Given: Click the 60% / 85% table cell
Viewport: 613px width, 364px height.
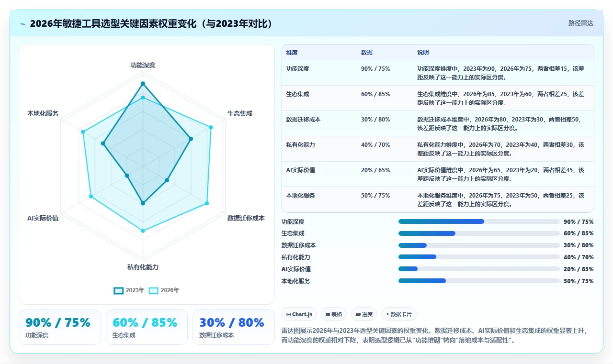Looking at the screenshot, I should (x=375, y=94).
